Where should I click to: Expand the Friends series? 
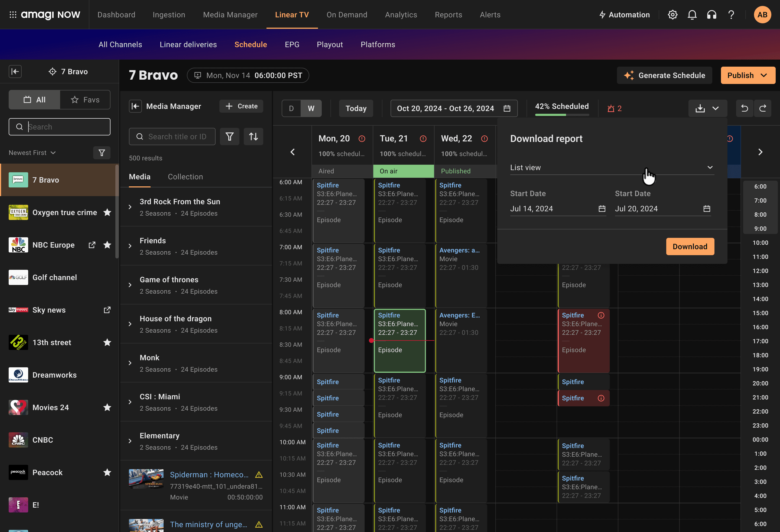(x=130, y=246)
